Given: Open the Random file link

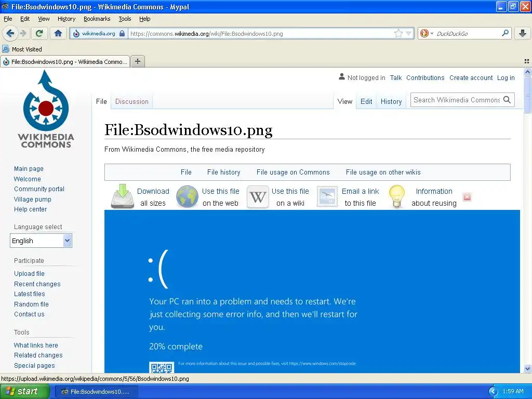Looking at the screenshot, I should [31, 304].
